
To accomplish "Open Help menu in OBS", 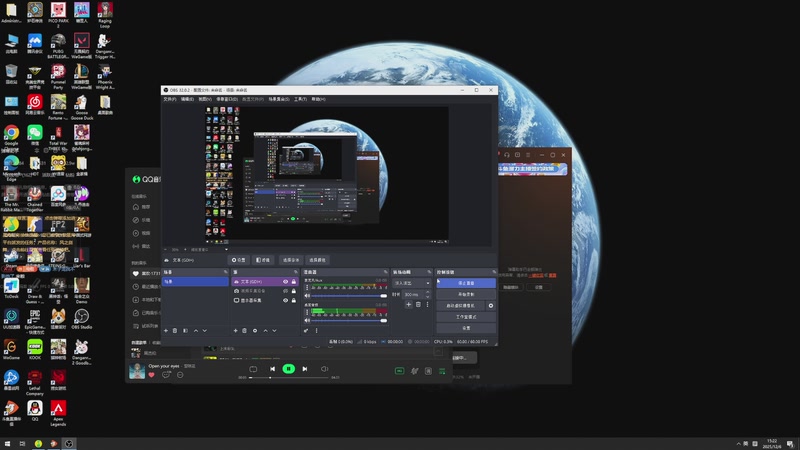I will point(318,99).
